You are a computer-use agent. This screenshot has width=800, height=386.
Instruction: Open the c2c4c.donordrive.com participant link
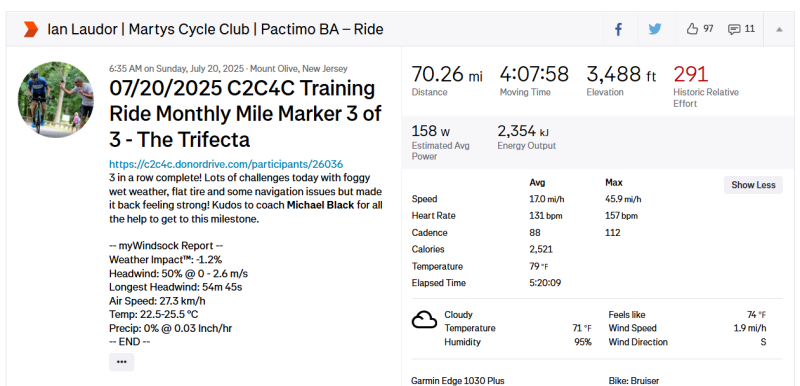click(x=226, y=164)
